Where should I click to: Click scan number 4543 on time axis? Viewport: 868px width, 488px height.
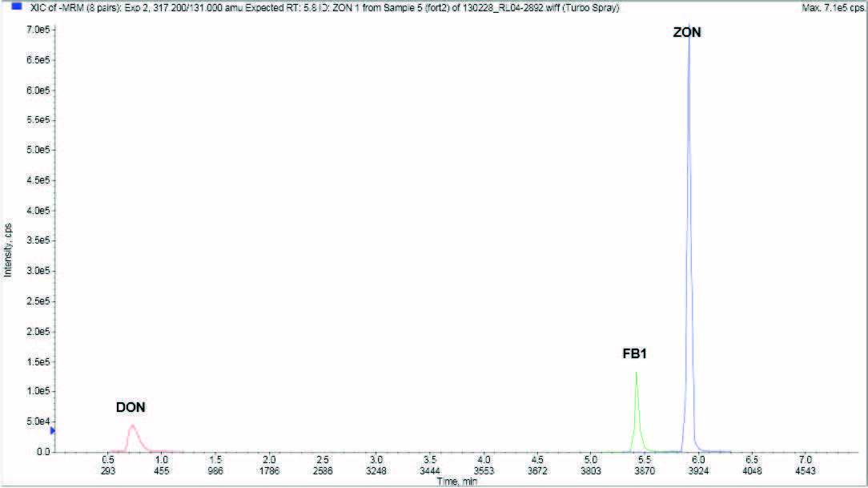click(806, 471)
